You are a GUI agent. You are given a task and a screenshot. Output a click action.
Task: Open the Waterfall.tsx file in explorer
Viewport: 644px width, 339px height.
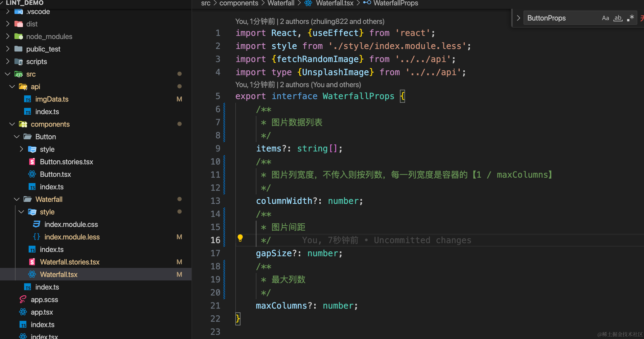point(59,274)
